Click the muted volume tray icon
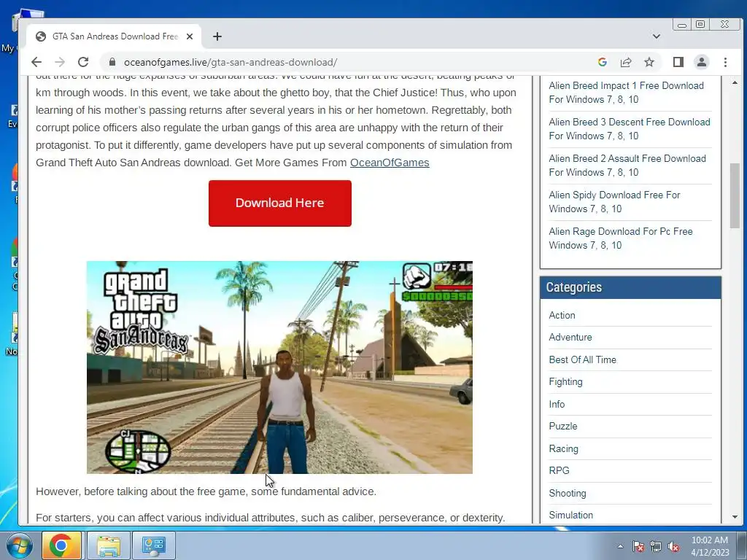747x560 pixels. point(673,546)
